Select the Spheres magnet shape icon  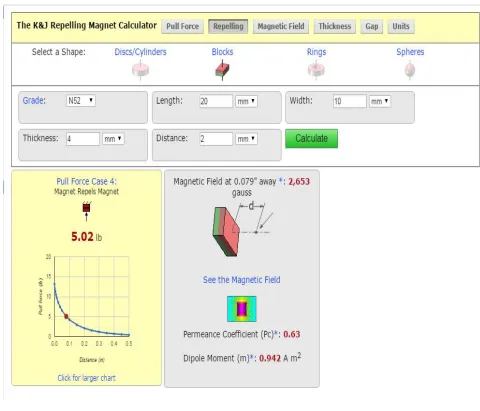coord(410,70)
